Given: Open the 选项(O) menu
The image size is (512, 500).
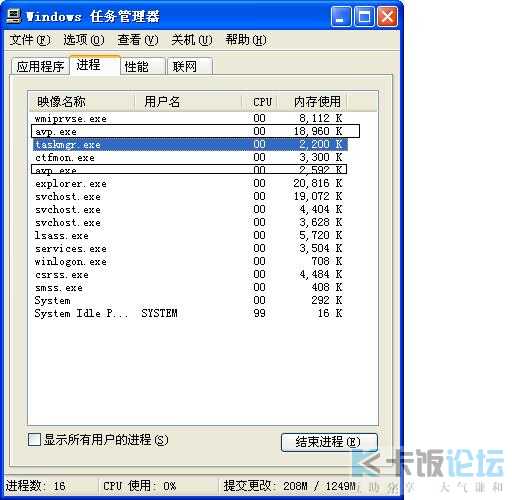Looking at the screenshot, I should (x=84, y=40).
